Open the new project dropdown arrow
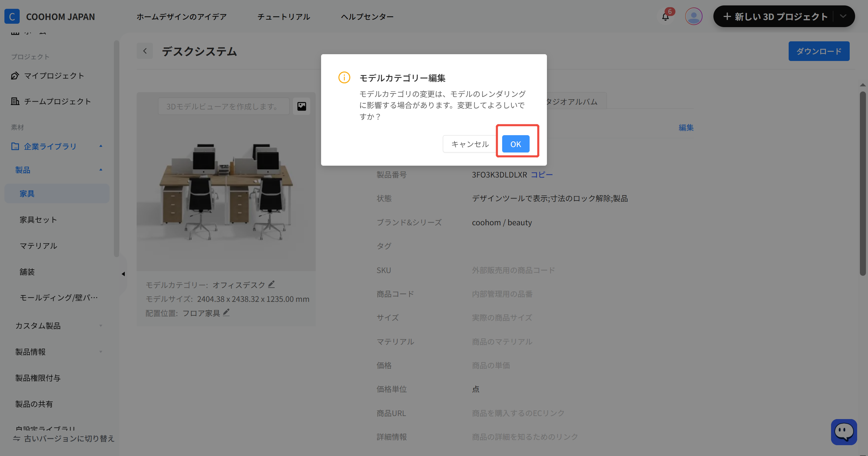The height and width of the screenshot is (456, 868). [x=843, y=16]
